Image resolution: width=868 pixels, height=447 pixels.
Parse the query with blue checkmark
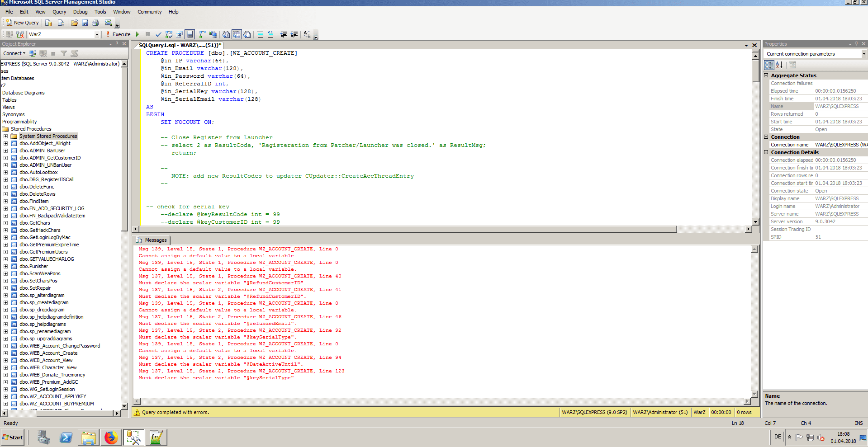pyautogui.click(x=158, y=34)
